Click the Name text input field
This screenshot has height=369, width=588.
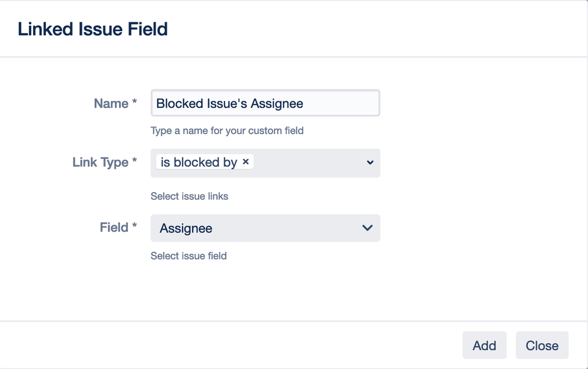(x=265, y=104)
